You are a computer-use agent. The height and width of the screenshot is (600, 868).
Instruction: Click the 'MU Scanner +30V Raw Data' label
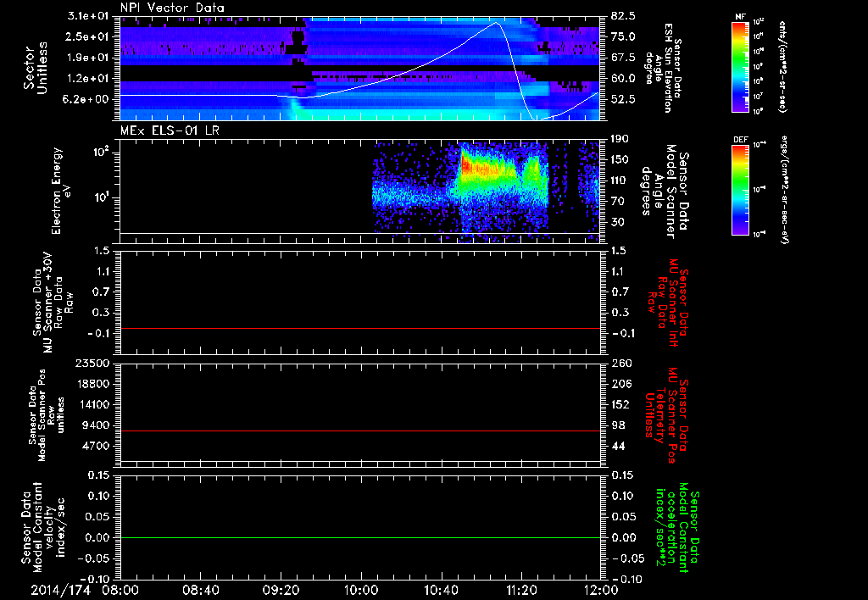(53, 303)
